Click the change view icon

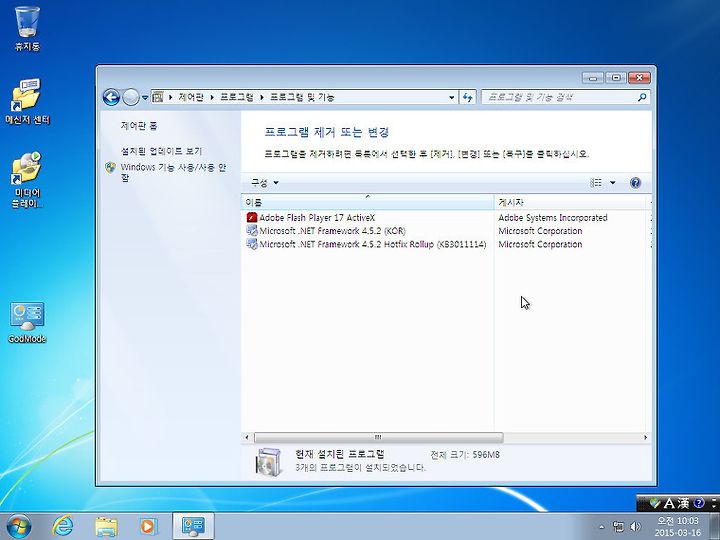coord(596,183)
